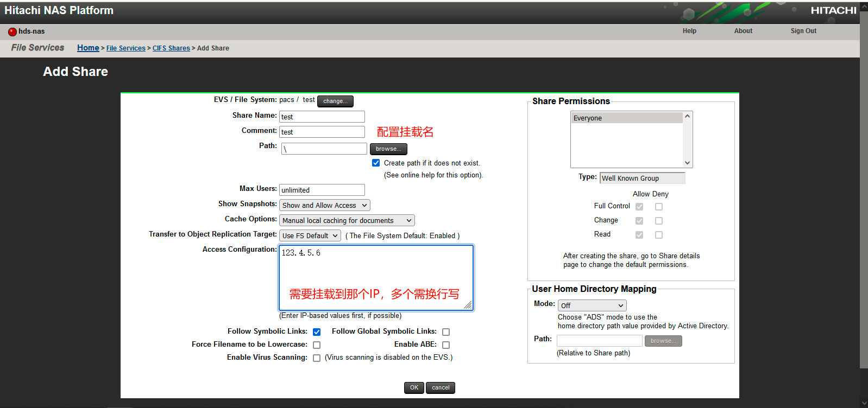Click cancel button
The width and height of the screenshot is (868, 408).
pyautogui.click(x=441, y=387)
